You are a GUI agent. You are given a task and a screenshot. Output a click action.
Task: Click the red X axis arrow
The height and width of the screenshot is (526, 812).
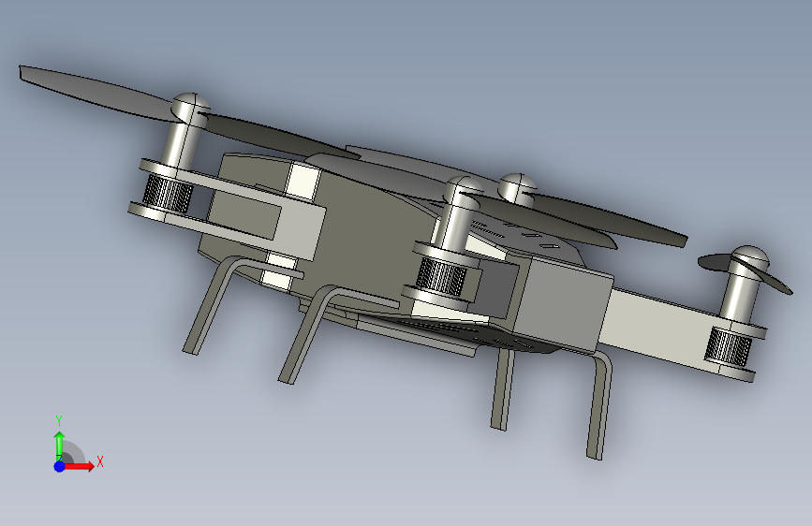point(80,466)
